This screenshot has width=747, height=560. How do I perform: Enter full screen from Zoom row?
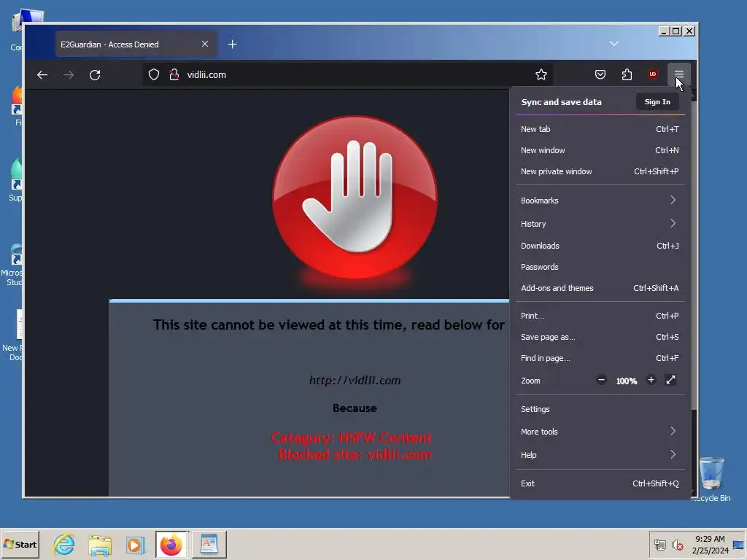pos(670,380)
